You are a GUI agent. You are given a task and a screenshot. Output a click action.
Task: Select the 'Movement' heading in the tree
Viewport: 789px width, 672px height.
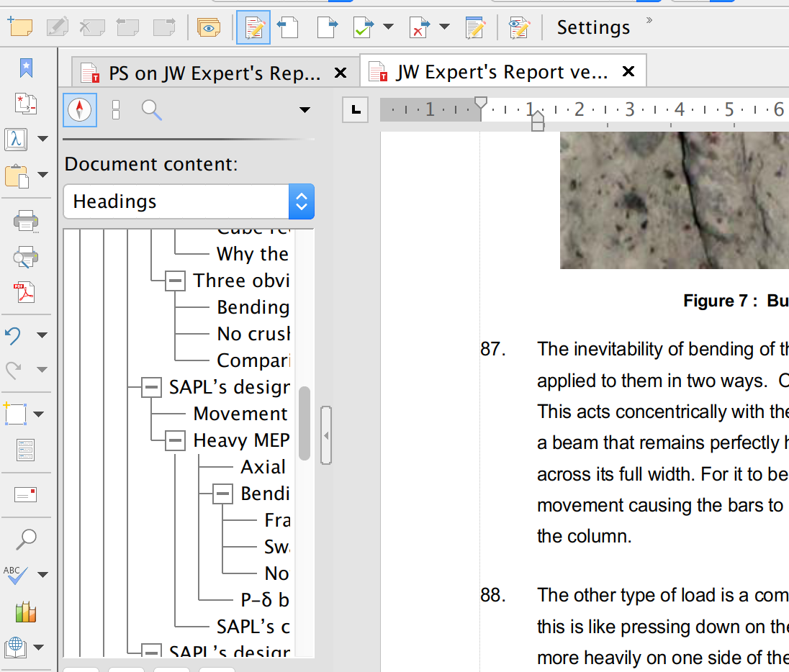(240, 414)
